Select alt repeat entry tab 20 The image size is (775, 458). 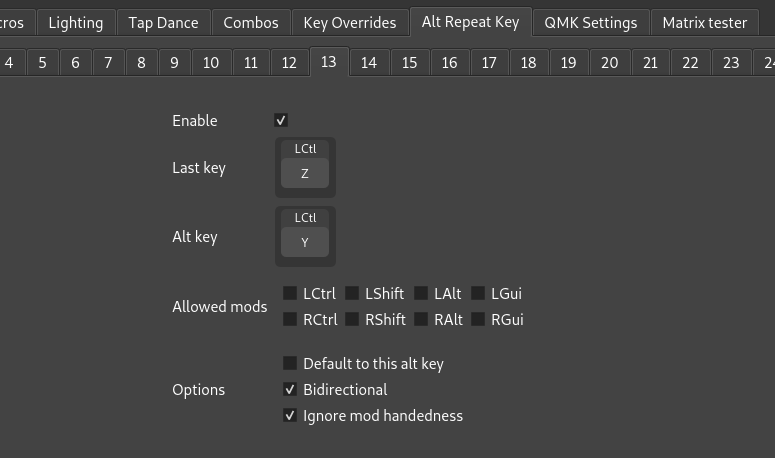point(609,63)
